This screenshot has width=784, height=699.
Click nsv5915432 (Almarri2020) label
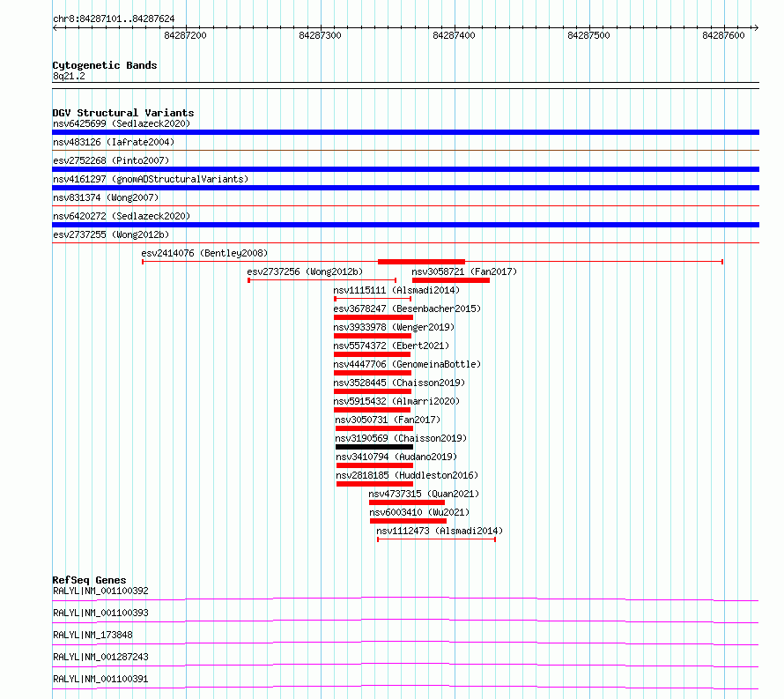pos(396,401)
